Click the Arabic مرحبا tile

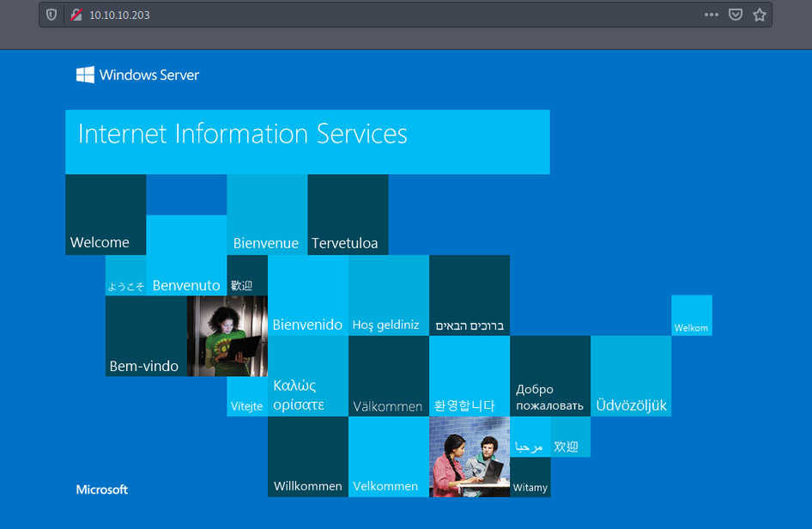coord(530,436)
